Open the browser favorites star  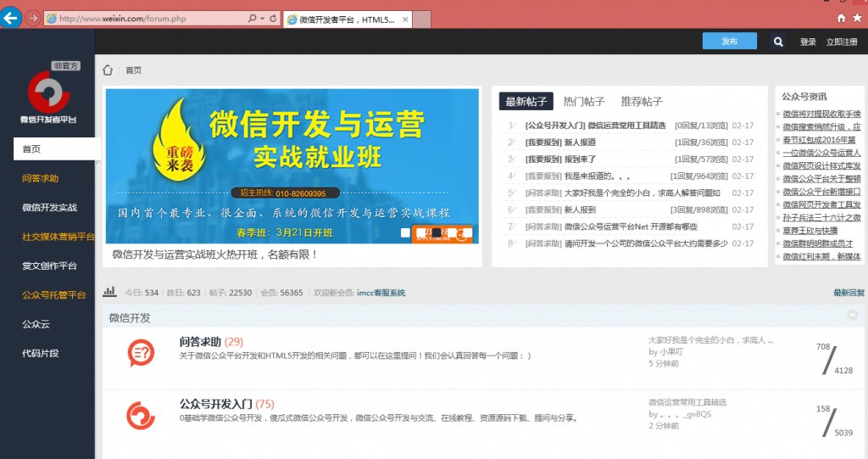857,19
